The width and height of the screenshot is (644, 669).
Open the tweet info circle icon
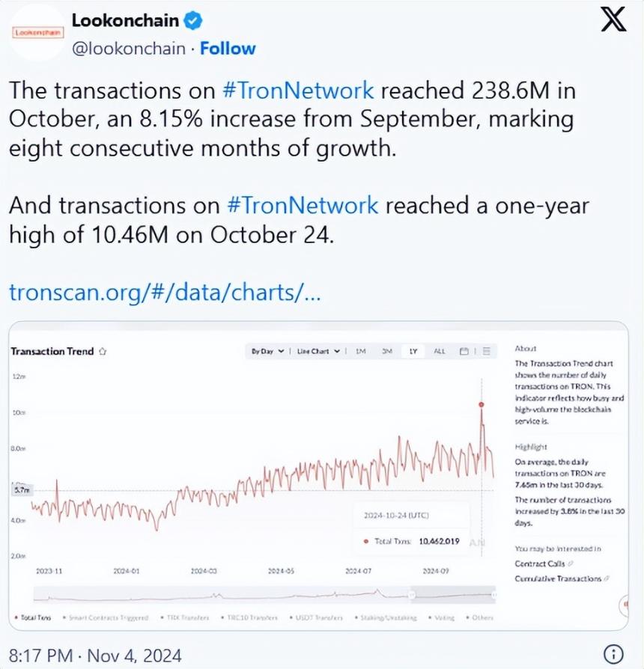613,653
